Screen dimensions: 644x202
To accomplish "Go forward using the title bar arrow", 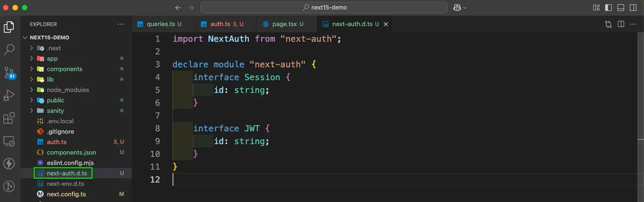I will (190, 8).
